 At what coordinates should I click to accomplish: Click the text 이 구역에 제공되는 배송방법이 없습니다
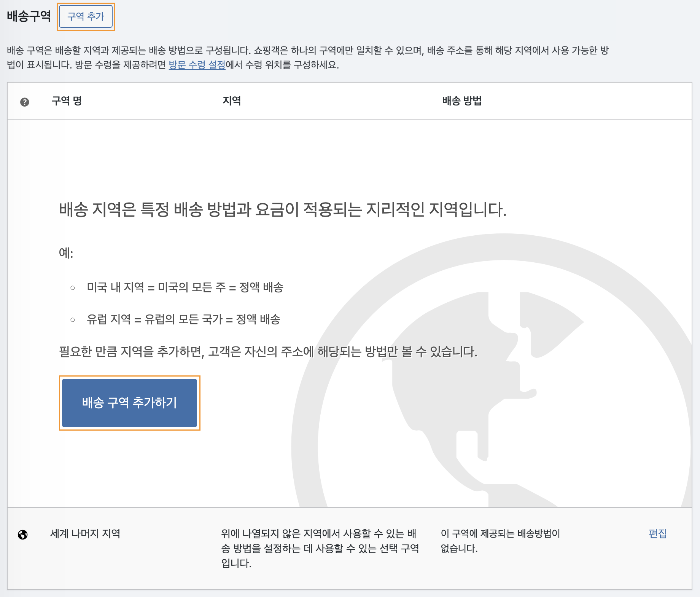coord(501,541)
